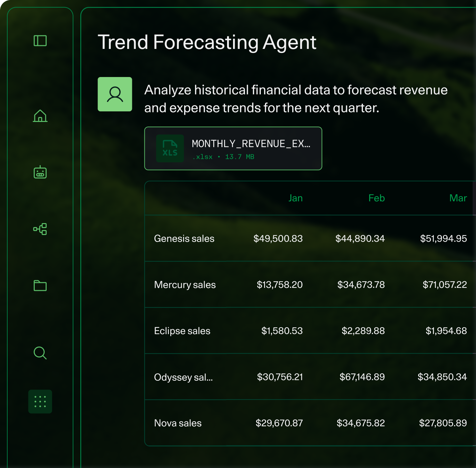Click the .xlsx 13.7 MB file details
The image size is (476, 468).
point(223,157)
